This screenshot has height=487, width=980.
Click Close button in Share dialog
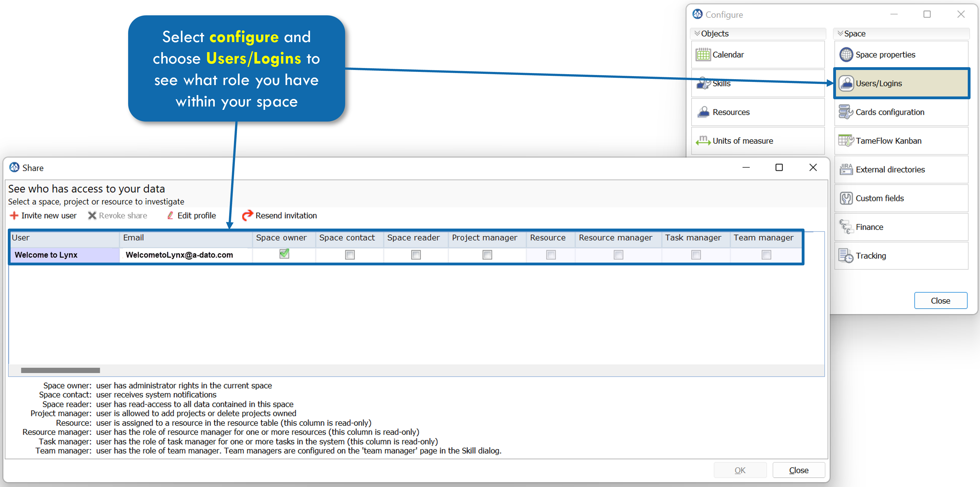799,470
